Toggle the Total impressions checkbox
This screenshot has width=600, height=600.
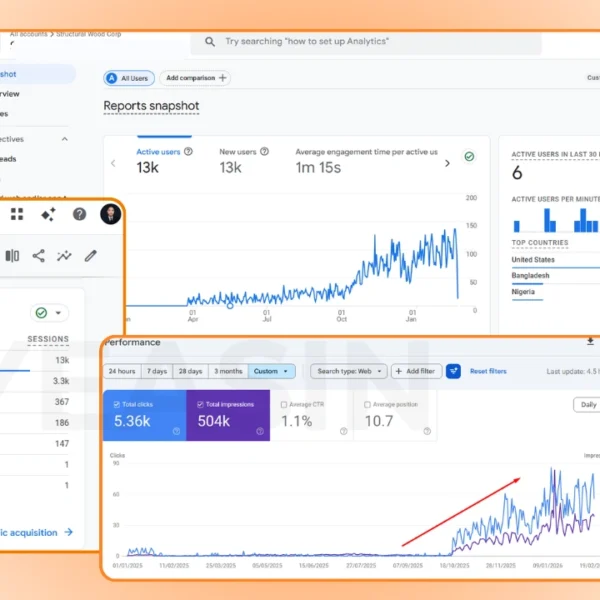[202, 404]
